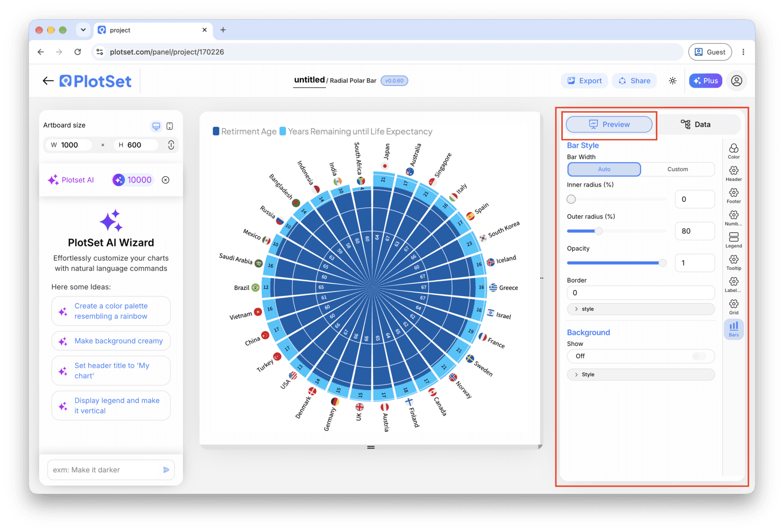Reload the page in the browser
784x532 pixels.
pyautogui.click(x=77, y=52)
